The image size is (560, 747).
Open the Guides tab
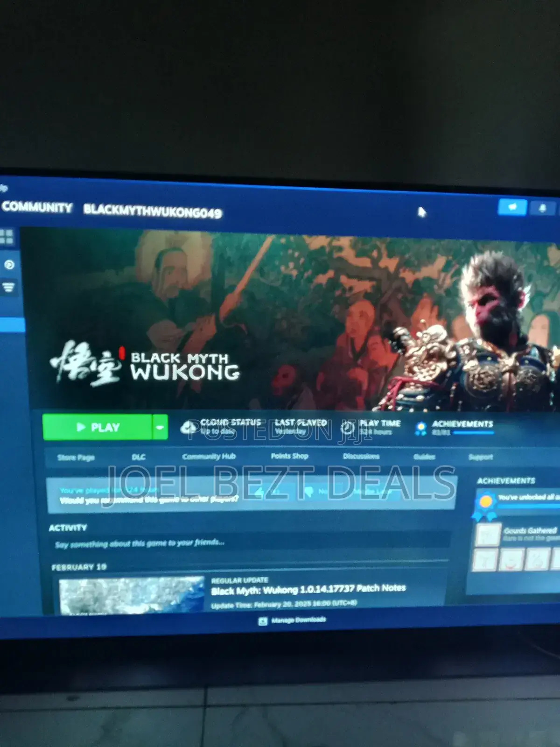pos(424,457)
